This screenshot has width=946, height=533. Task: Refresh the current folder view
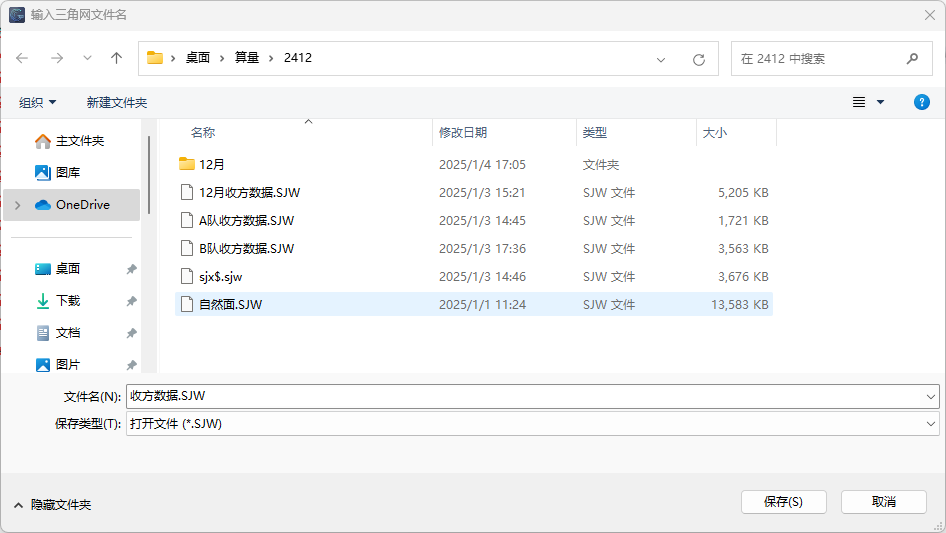coord(699,59)
